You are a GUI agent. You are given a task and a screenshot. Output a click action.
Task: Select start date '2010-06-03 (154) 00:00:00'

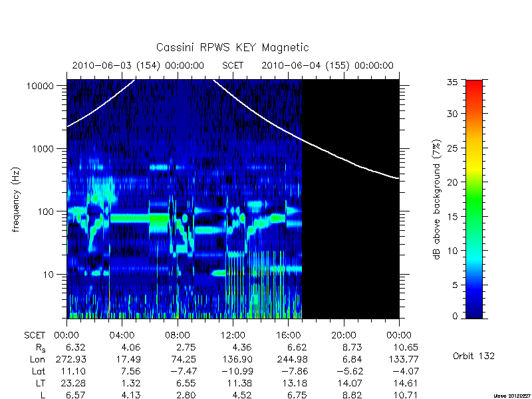click(138, 65)
